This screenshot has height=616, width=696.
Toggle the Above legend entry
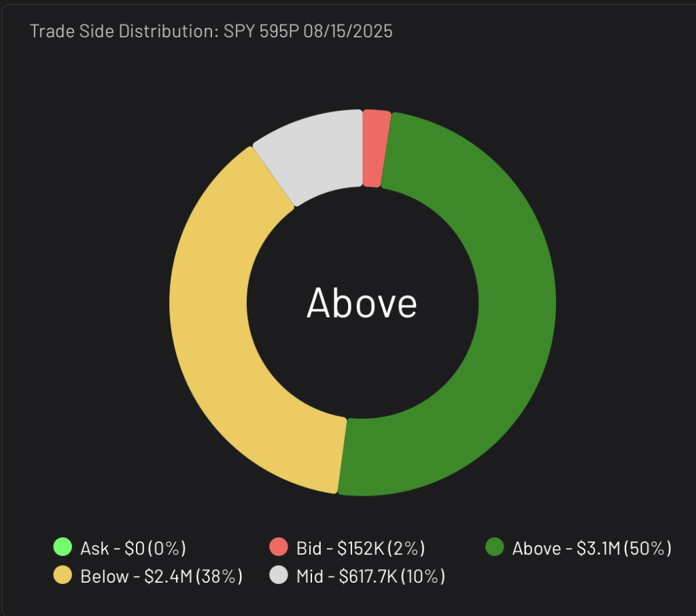[x=578, y=547]
